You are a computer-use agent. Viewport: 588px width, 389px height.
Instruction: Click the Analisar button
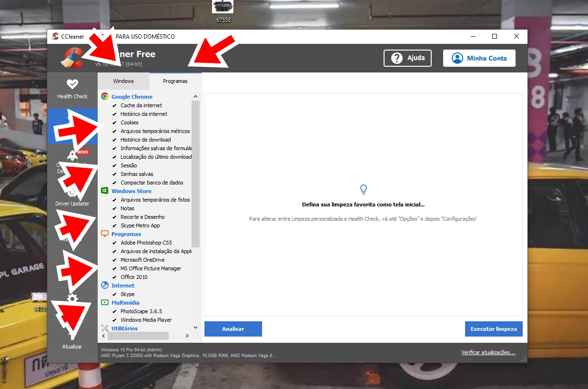click(x=233, y=329)
